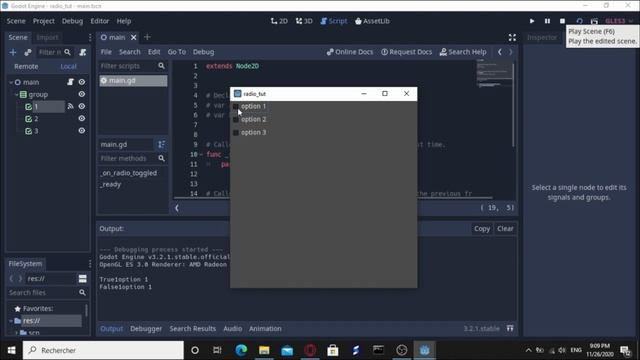
Task: Collapse res:// folder in FileSystem
Action: click(x=11, y=321)
